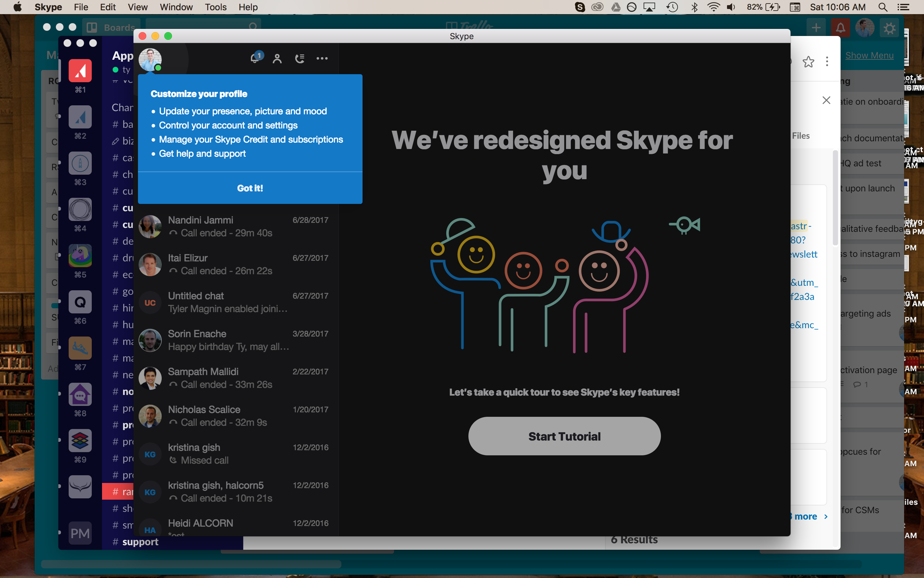Switch to Slack workspace ⌘1 icon
The height and width of the screenshot is (578, 924).
tap(80, 71)
